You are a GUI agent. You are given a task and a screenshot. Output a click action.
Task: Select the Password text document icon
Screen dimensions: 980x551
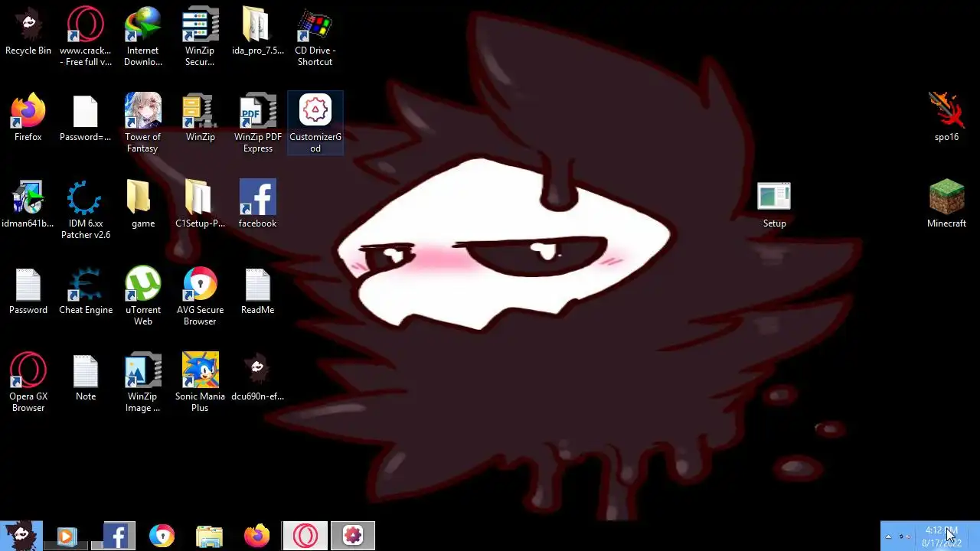[28, 291]
